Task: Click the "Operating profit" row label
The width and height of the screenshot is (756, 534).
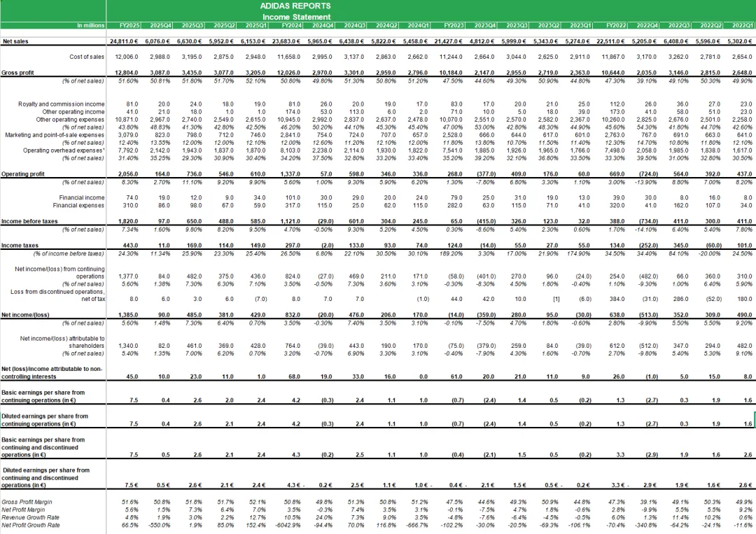Action: (x=22, y=174)
